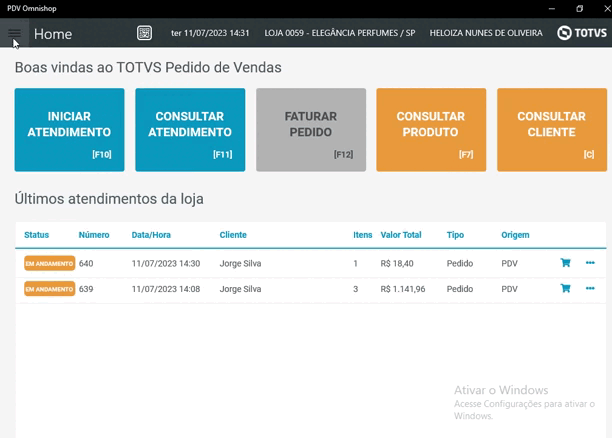Open more options for order 640

click(x=590, y=263)
